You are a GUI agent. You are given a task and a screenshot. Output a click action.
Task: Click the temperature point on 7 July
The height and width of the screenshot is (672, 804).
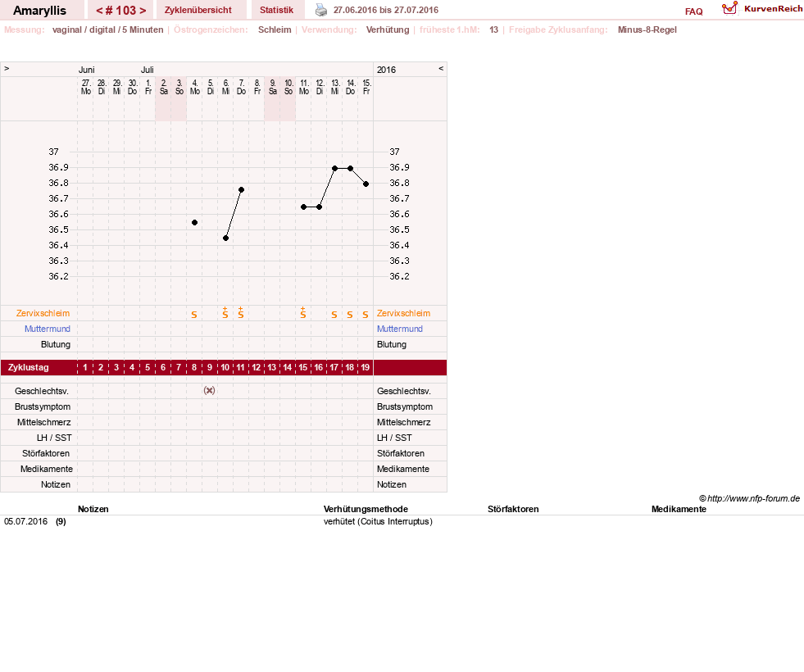coord(242,189)
